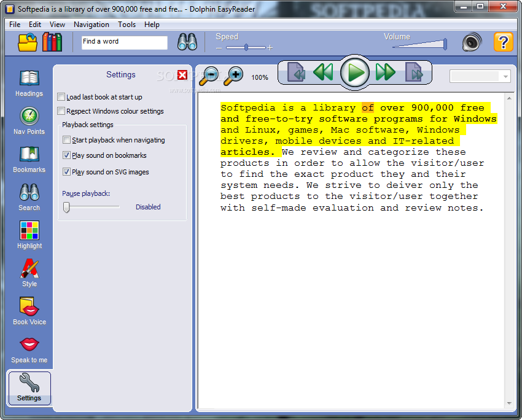Image resolution: width=522 pixels, height=420 pixels.
Task: Open the Speak to me panel
Action: 29,350
